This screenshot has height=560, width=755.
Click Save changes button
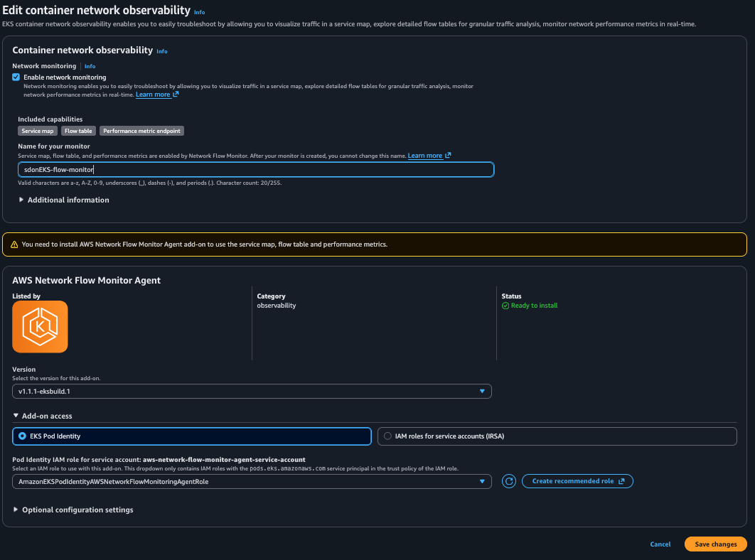tap(715, 544)
